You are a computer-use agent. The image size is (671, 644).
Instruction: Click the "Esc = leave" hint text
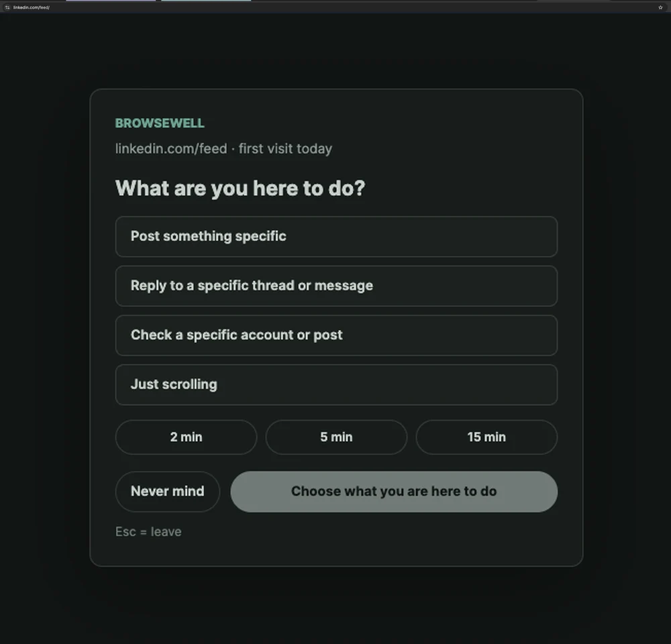click(x=148, y=531)
